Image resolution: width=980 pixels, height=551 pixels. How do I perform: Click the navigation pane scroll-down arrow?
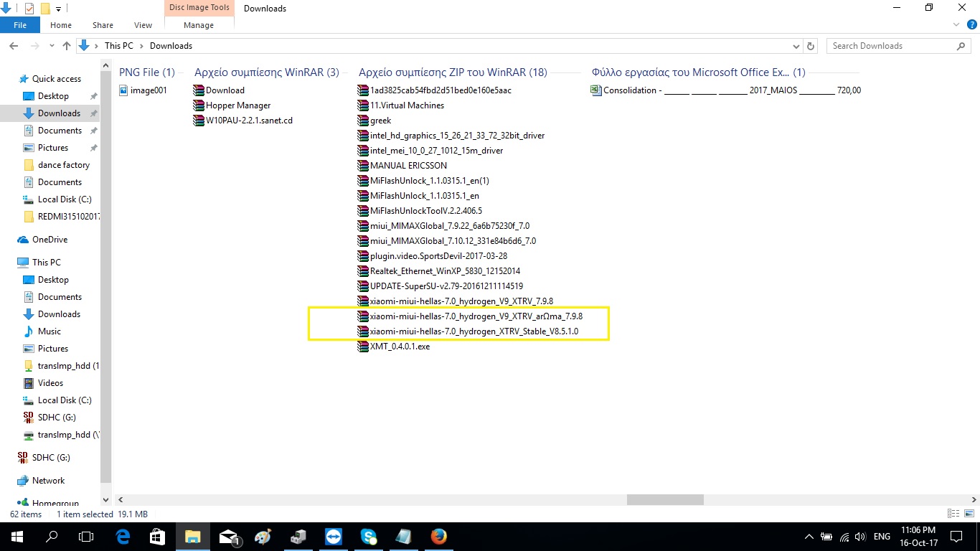pyautogui.click(x=106, y=499)
